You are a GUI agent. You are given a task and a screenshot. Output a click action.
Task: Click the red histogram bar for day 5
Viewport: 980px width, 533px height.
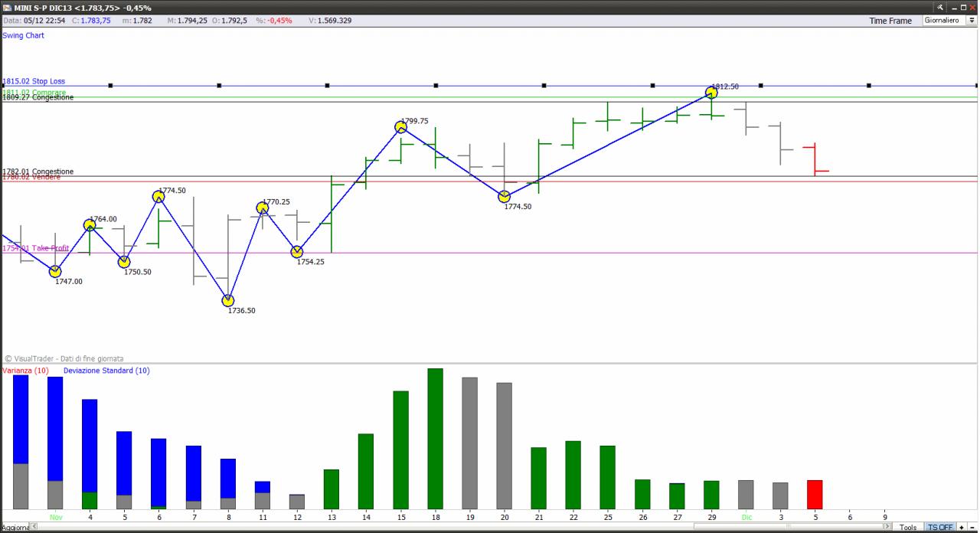(815, 495)
